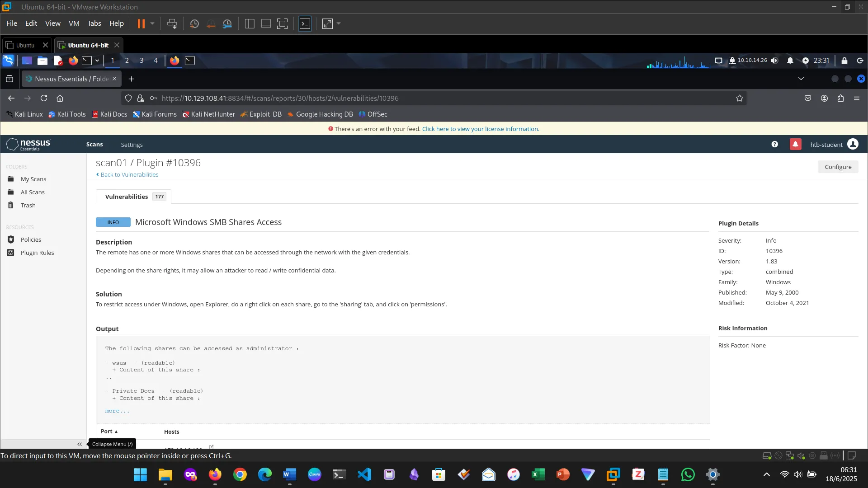Click the Nessus red notification bell icon
The image size is (868, 488).
795,144
